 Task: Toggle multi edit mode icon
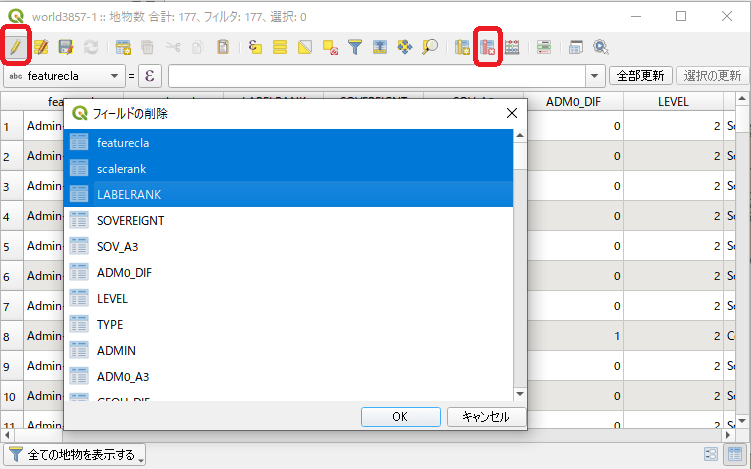click(41, 47)
